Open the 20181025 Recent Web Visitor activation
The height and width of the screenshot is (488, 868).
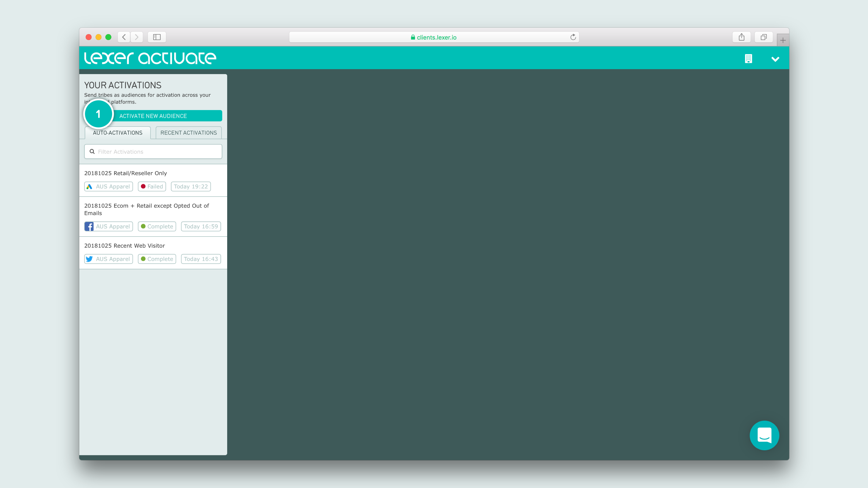[x=124, y=246]
